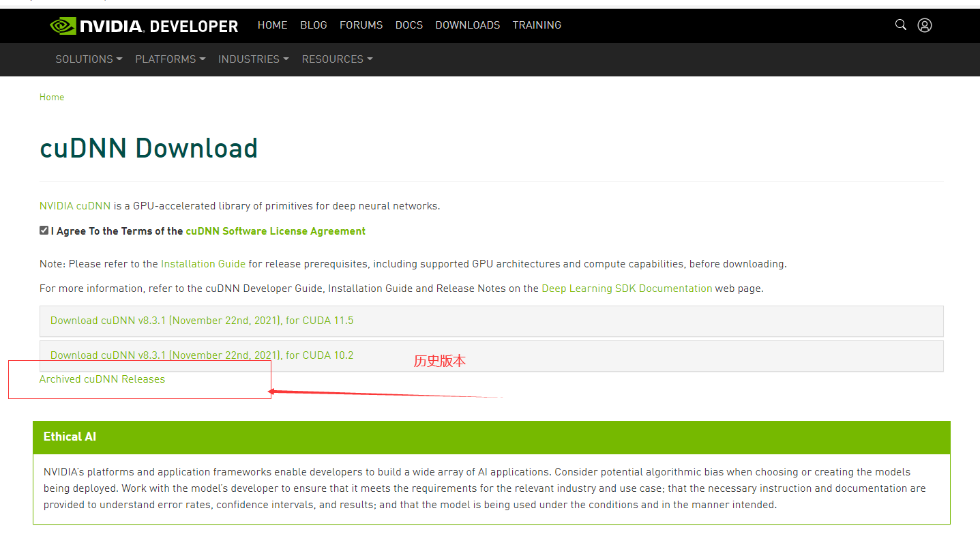Open the NVIDIA cuDNN link
Image resolution: width=980 pixels, height=545 pixels.
tap(75, 206)
